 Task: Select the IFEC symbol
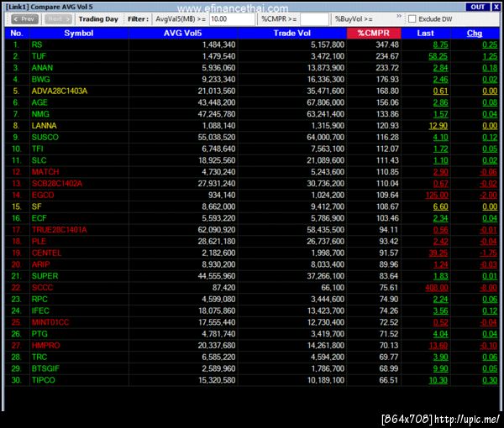tap(40, 311)
